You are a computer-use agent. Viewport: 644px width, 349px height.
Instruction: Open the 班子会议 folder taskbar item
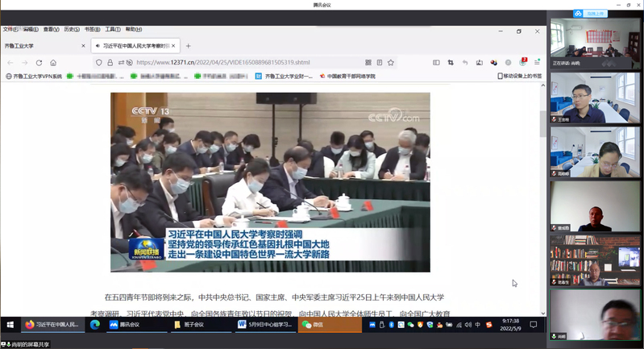tap(202, 324)
